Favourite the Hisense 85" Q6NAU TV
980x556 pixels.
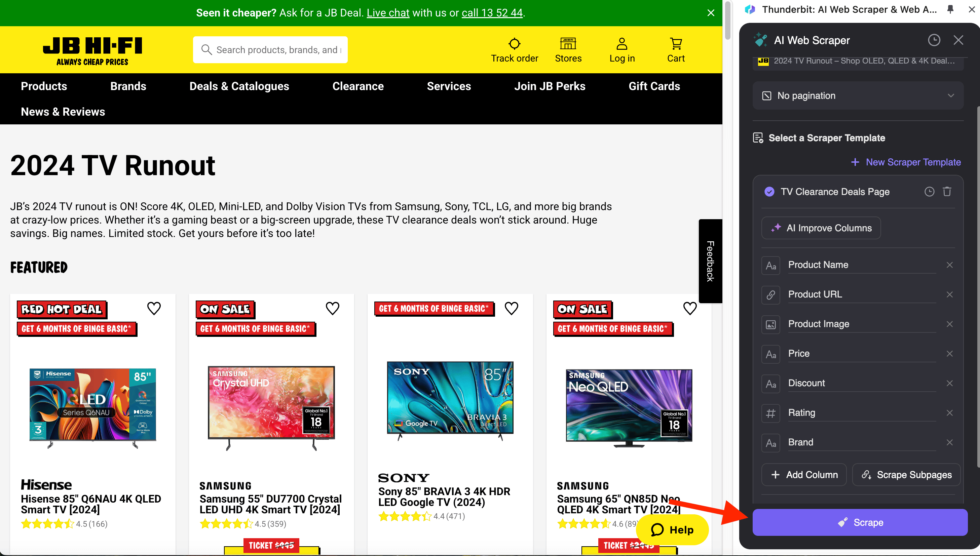pyautogui.click(x=154, y=308)
